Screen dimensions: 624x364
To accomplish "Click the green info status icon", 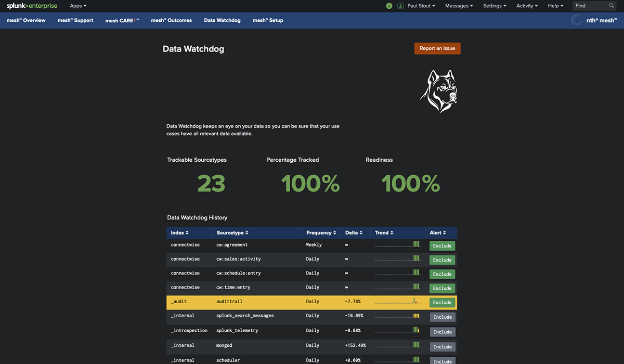I will click(x=389, y=6).
